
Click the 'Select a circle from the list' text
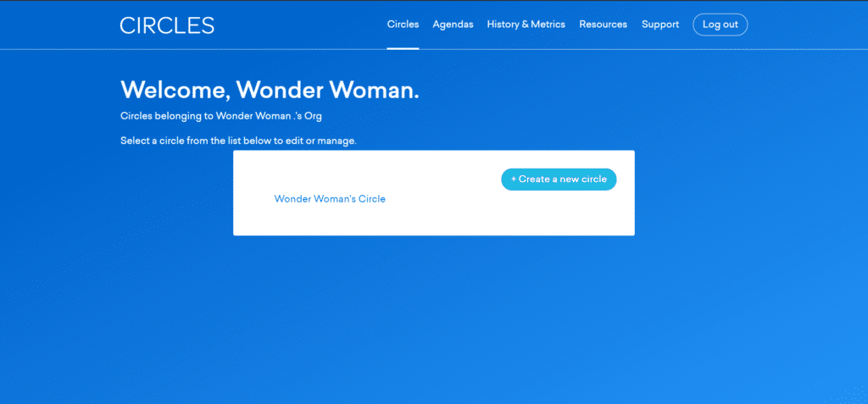pyautogui.click(x=238, y=141)
